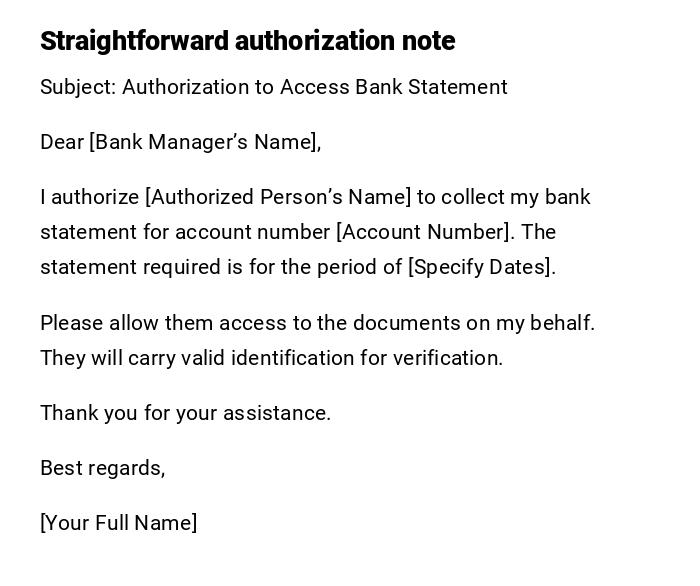Click the word 'Dear' in the salutation

(62, 142)
